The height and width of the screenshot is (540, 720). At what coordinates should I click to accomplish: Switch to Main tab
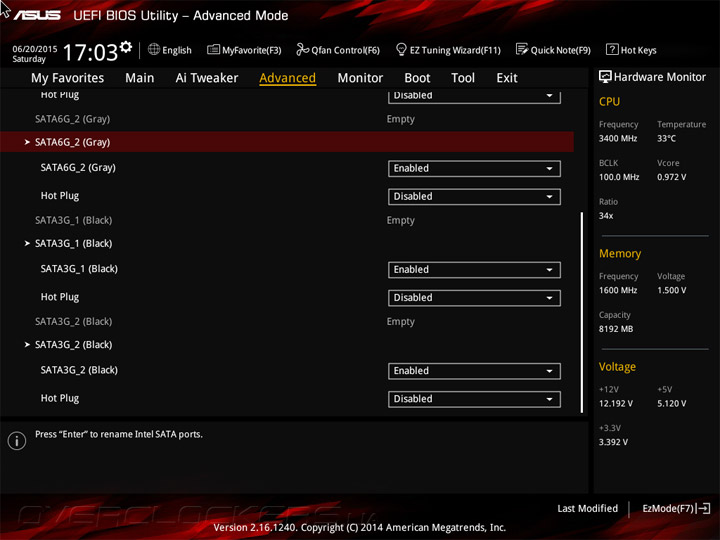pos(140,78)
